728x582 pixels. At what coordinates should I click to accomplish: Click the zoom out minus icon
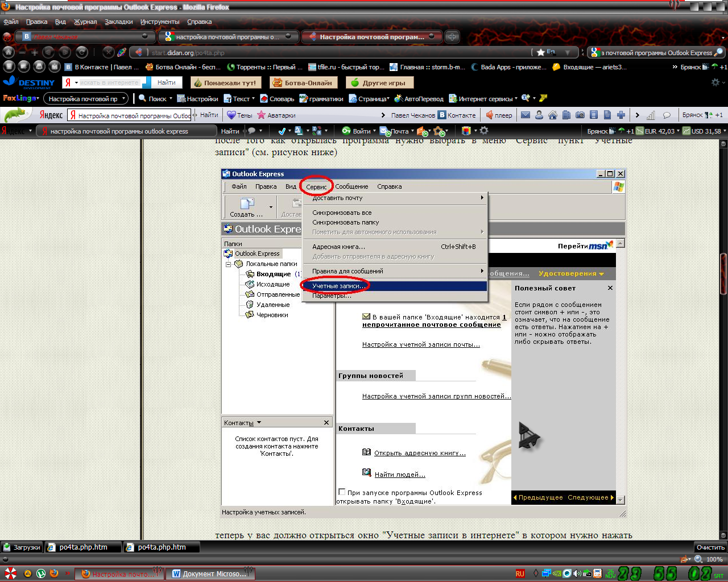22,52
